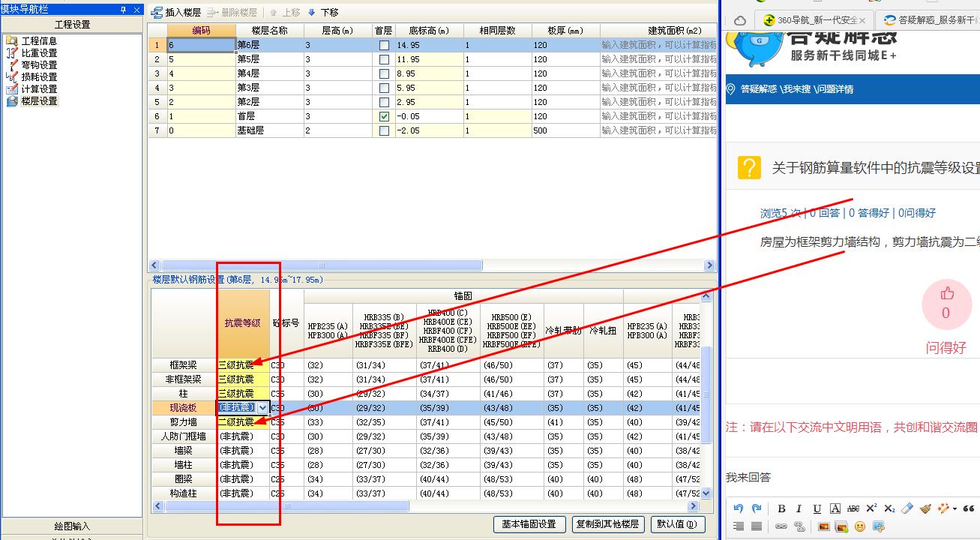The height and width of the screenshot is (540, 980).
Task: Click 编码 cell of 第6层 row
Action: click(201, 46)
